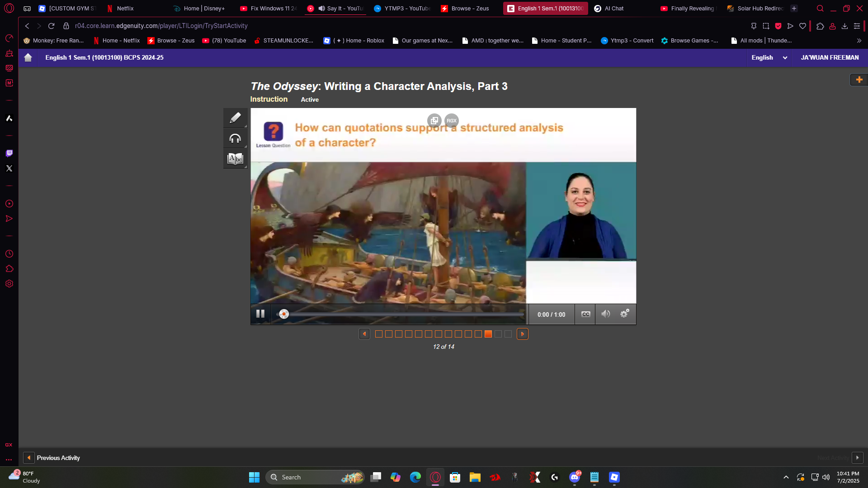Open Discord from the taskbar
The image size is (868, 488).
[x=575, y=477]
